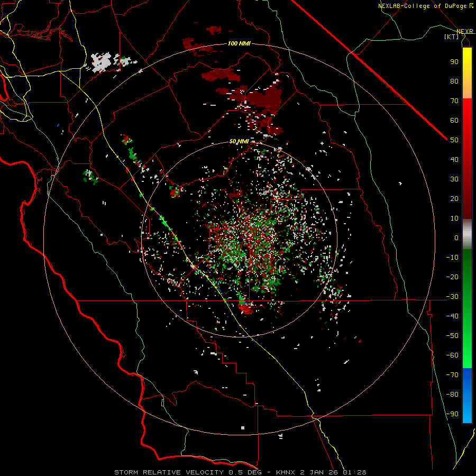Click the 40 value on velocity scale
Viewport: 476px width, 476px height.
point(454,159)
